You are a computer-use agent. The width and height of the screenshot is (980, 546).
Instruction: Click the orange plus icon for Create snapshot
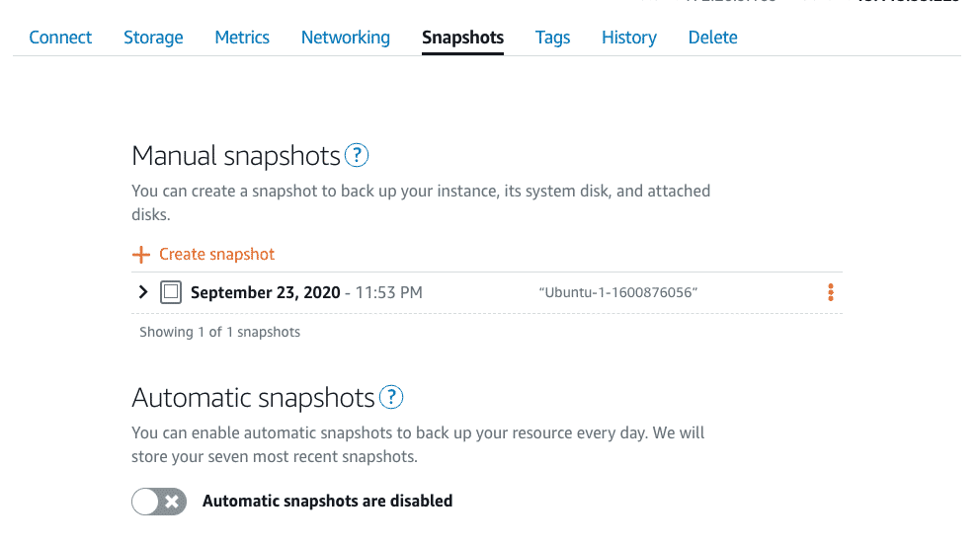tap(141, 255)
